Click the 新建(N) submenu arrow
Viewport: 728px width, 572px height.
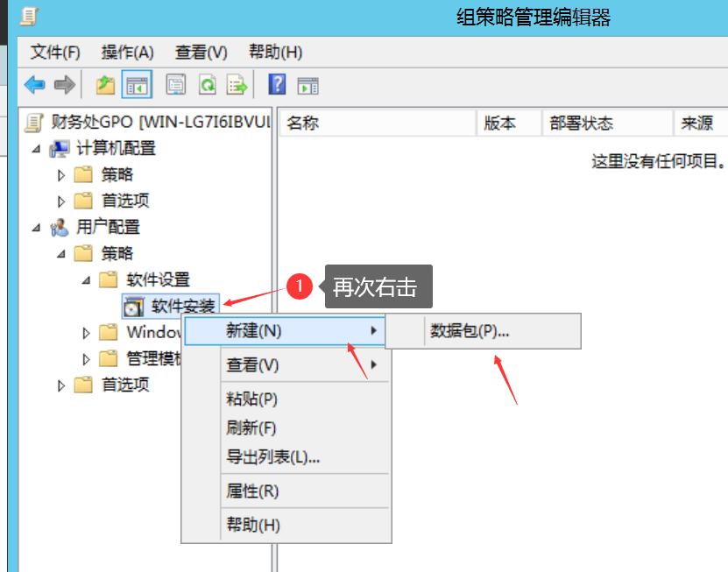pyautogui.click(x=374, y=330)
